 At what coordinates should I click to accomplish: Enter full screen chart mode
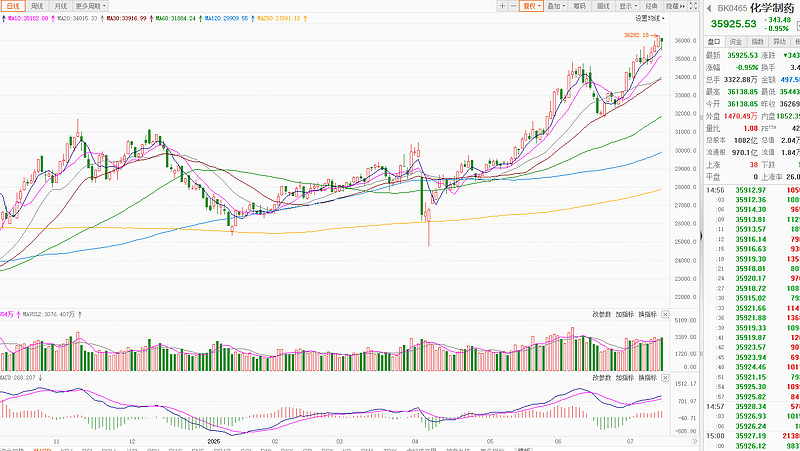click(693, 6)
